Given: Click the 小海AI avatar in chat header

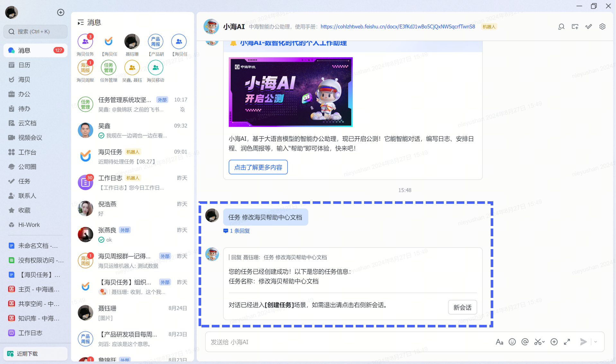Looking at the screenshot, I should [x=211, y=26].
